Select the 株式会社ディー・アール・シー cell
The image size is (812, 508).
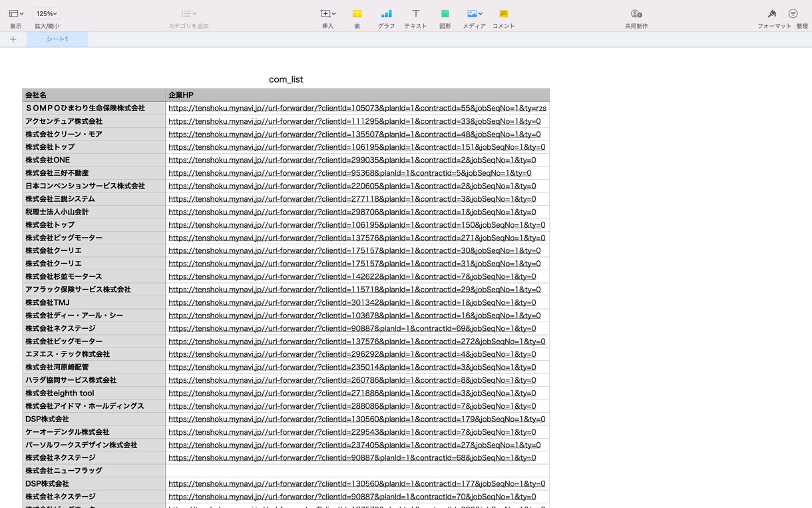pyautogui.click(x=94, y=316)
